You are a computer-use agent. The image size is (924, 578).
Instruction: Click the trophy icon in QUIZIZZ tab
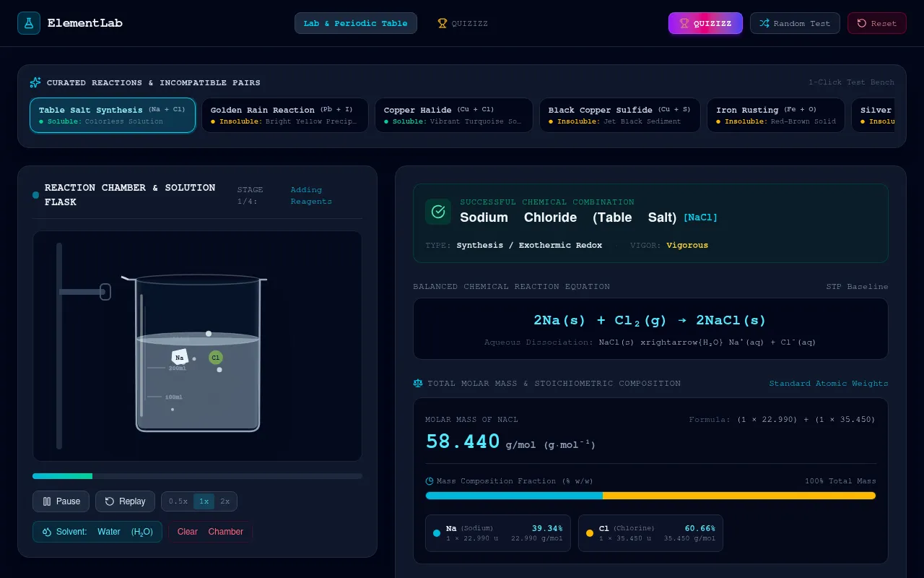[x=443, y=23]
